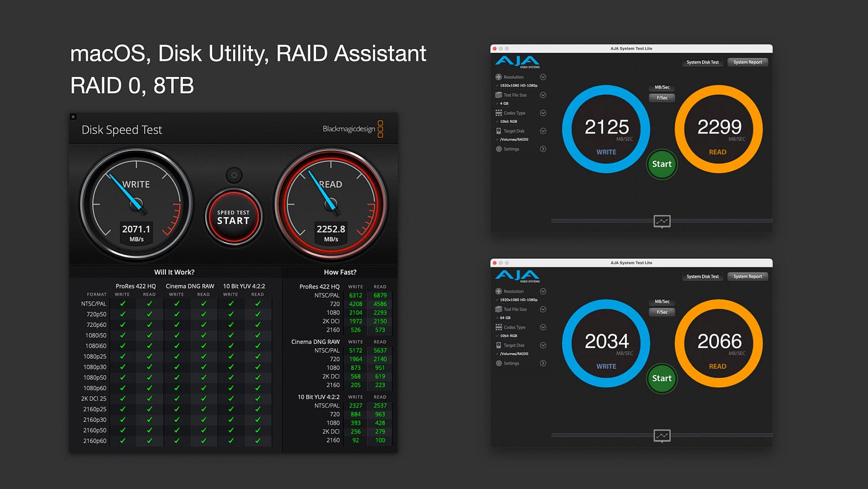Click green Start in the AJA window showing 2125
Image resolution: width=868 pixels, height=489 pixels.
pos(662,164)
